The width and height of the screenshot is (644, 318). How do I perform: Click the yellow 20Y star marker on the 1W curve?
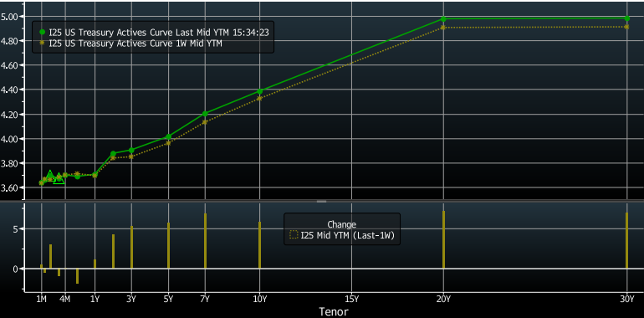click(x=443, y=27)
